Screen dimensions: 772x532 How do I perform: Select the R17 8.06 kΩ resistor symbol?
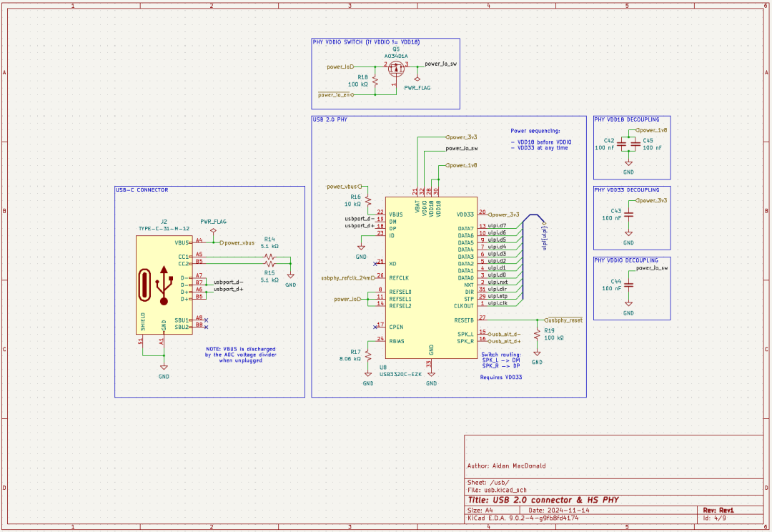click(368, 355)
